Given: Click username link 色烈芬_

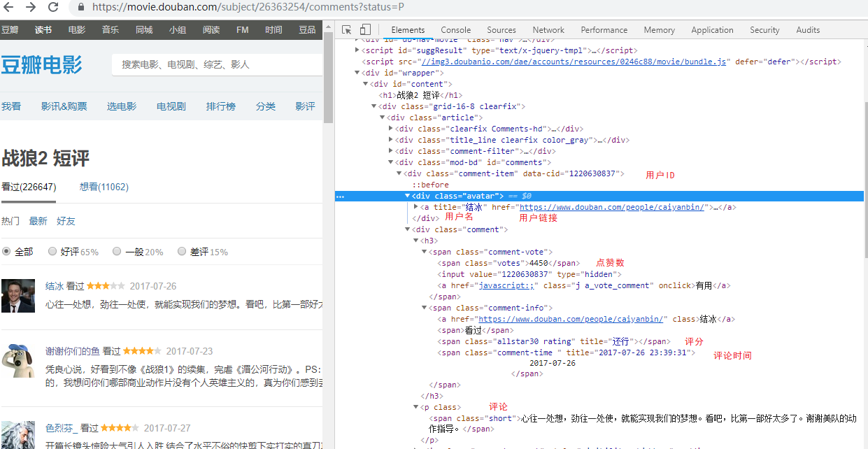Looking at the screenshot, I should coord(62,428).
